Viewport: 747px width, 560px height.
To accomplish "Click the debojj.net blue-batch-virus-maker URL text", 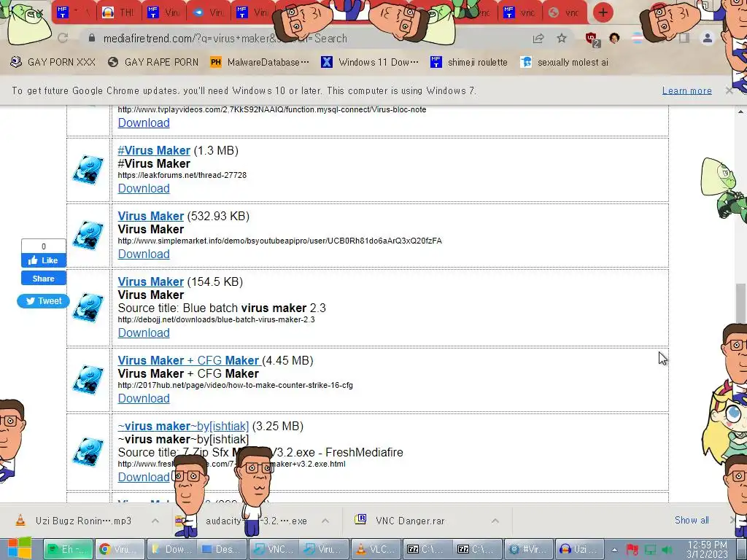I will tap(216, 319).
